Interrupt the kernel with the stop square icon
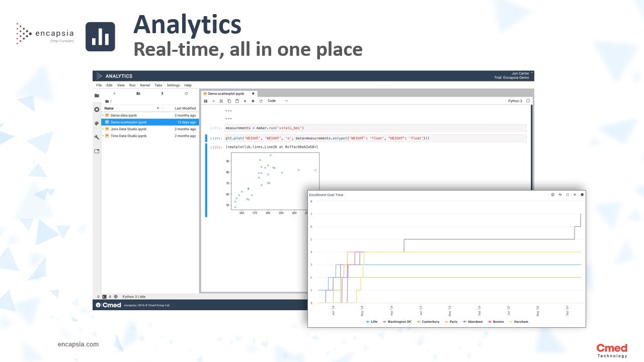The width and height of the screenshot is (644, 362). point(253,101)
